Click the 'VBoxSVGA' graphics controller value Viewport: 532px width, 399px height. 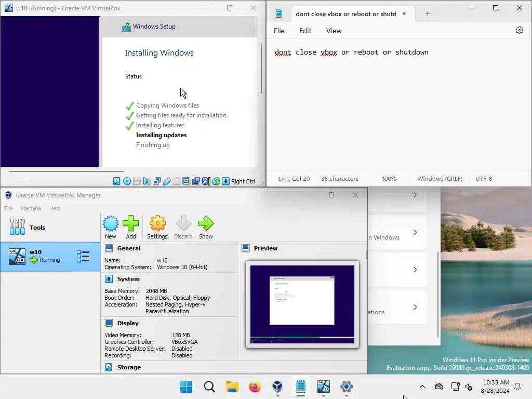point(184,342)
